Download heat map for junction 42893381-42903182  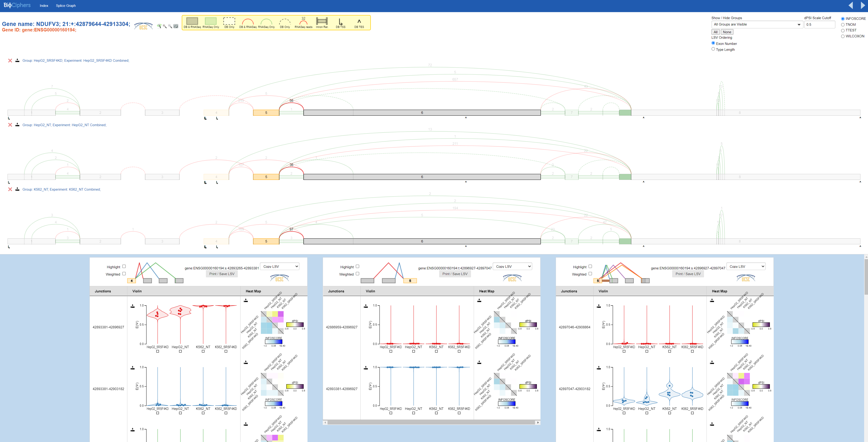tap(246, 362)
